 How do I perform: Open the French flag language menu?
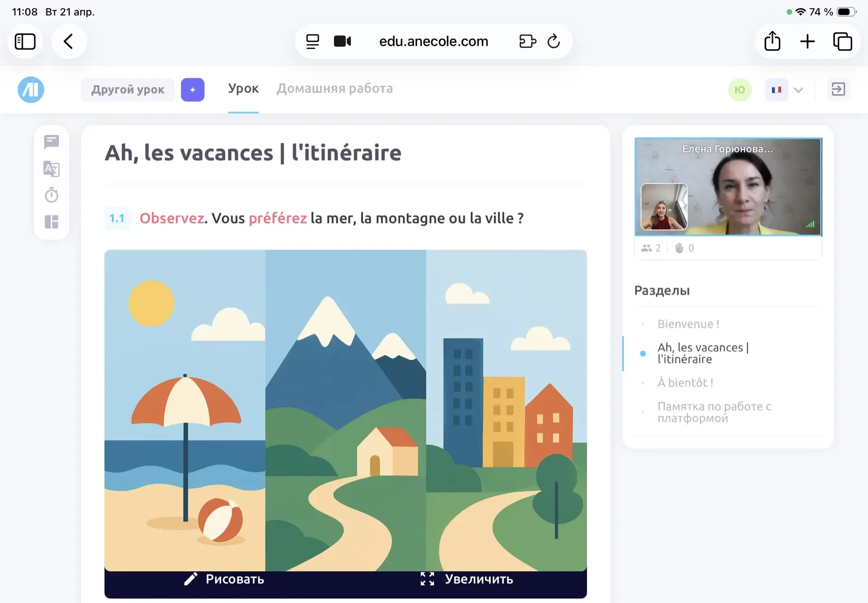point(776,90)
